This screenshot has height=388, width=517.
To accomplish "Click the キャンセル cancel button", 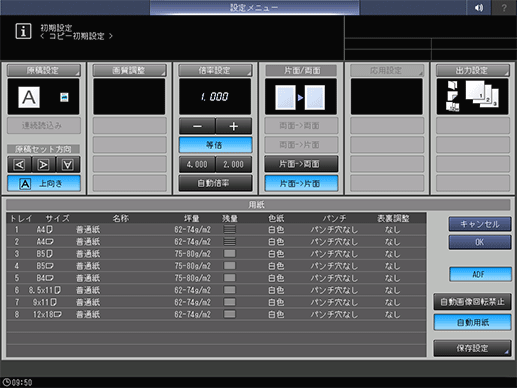I will 480,224.
